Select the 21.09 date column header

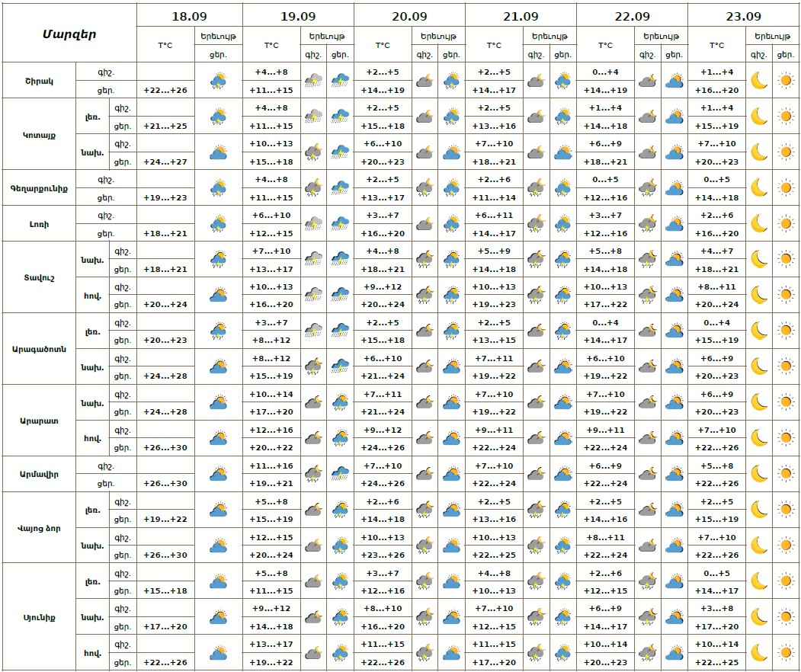click(521, 15)
